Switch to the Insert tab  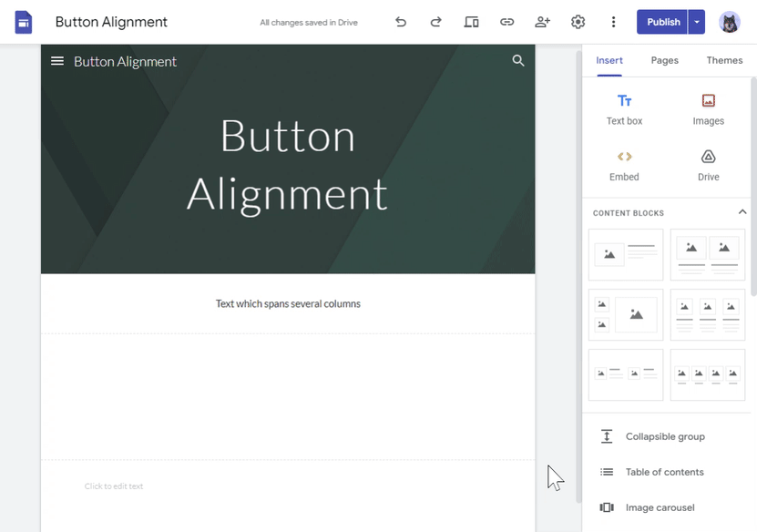(x=609, y=60)
